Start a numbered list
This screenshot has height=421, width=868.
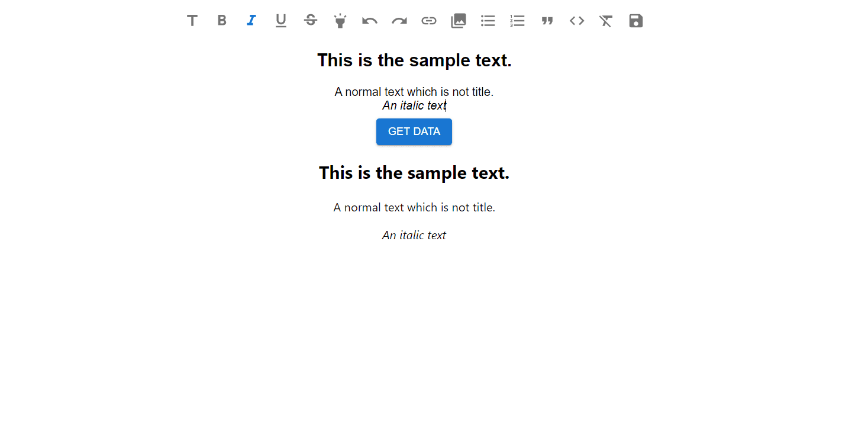point(518,21)
